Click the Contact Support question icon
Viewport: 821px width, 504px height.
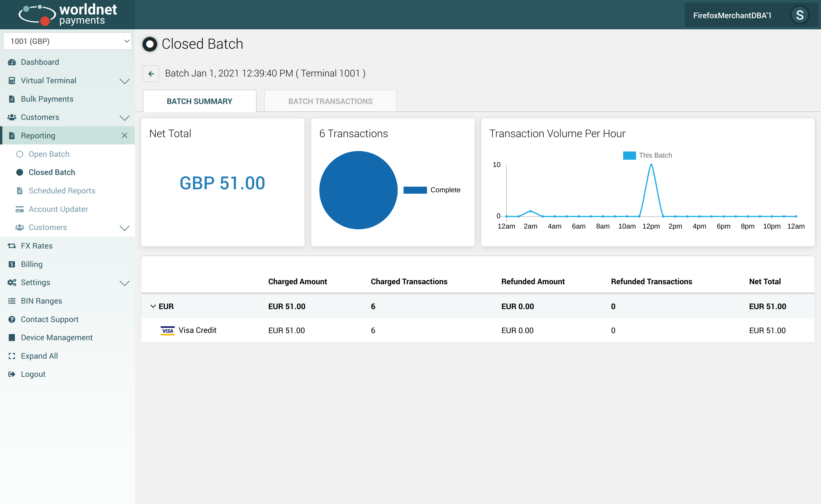[x=12, y=319]
